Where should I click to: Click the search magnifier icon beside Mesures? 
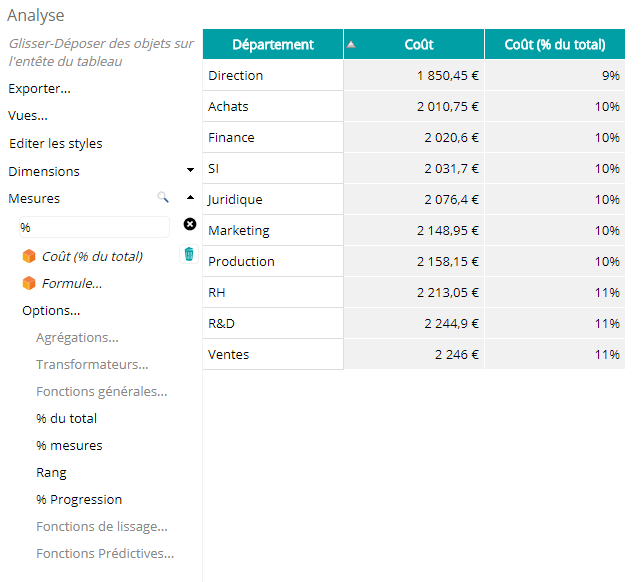163,198
